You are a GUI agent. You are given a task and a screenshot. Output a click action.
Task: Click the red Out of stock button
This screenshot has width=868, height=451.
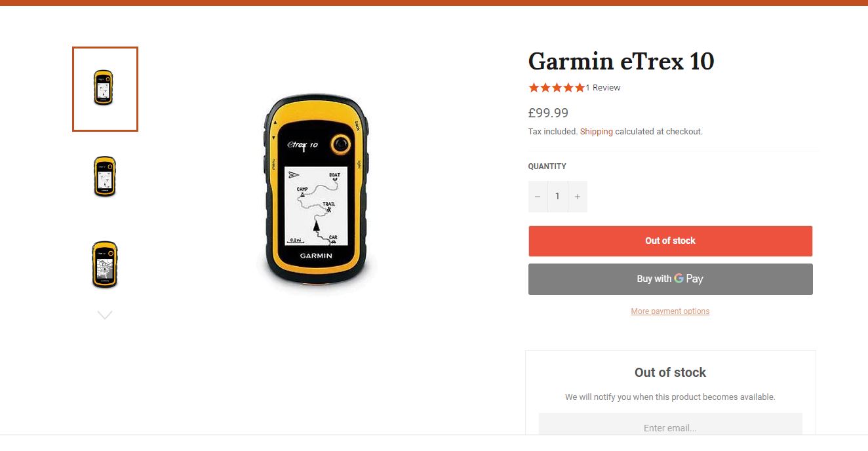[x=671, y=241]
